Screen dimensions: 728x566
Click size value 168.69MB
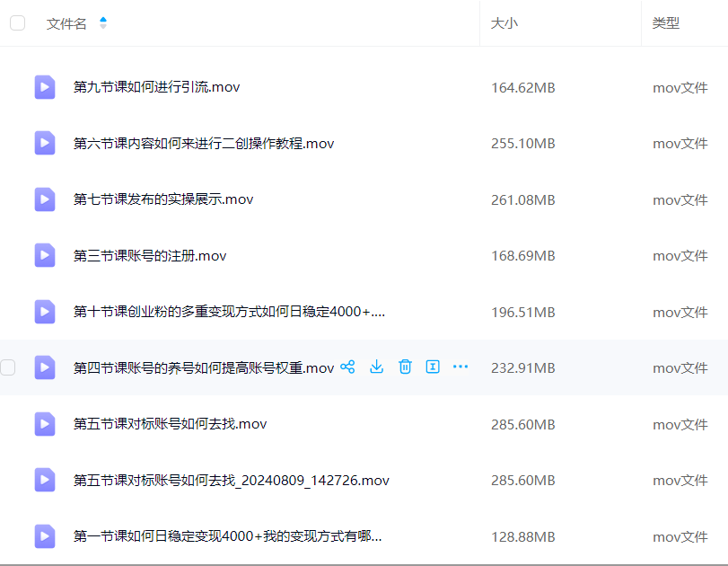[523, 256]
